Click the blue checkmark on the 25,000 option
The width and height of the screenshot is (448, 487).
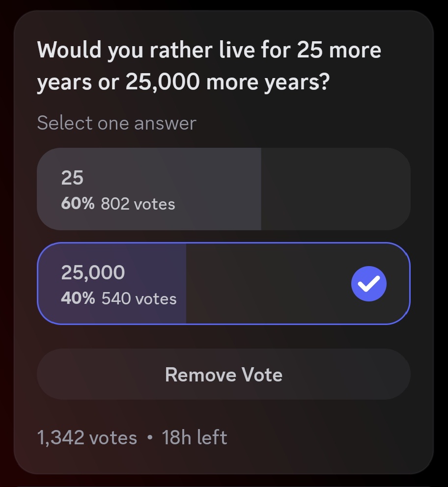[x=369, y=283]
